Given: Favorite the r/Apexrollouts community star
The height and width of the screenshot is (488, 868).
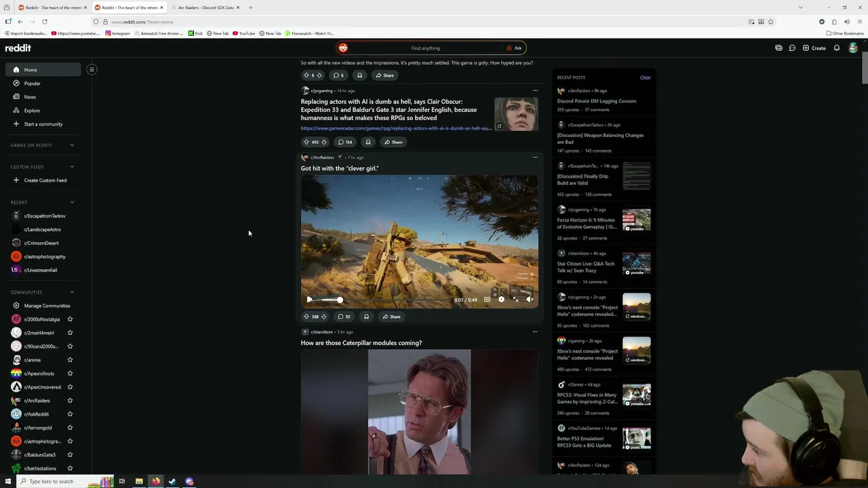Looking at the screenshot, I should coord(70,373).
